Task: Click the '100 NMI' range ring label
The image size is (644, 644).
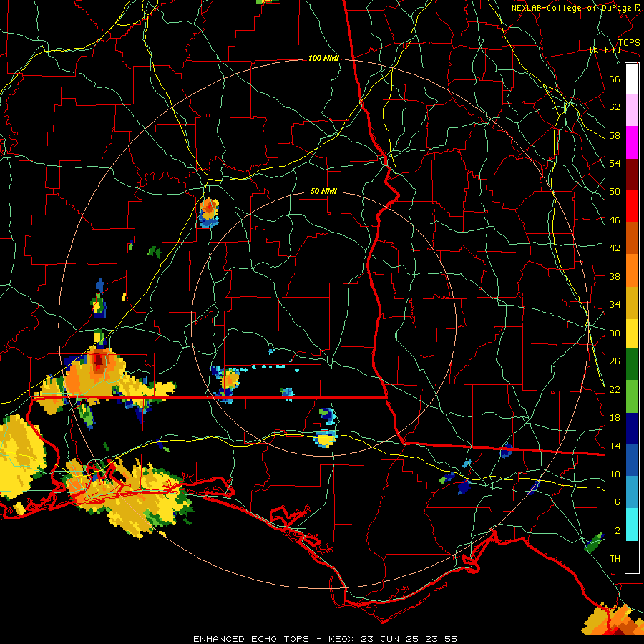Action: pos(323,59)
